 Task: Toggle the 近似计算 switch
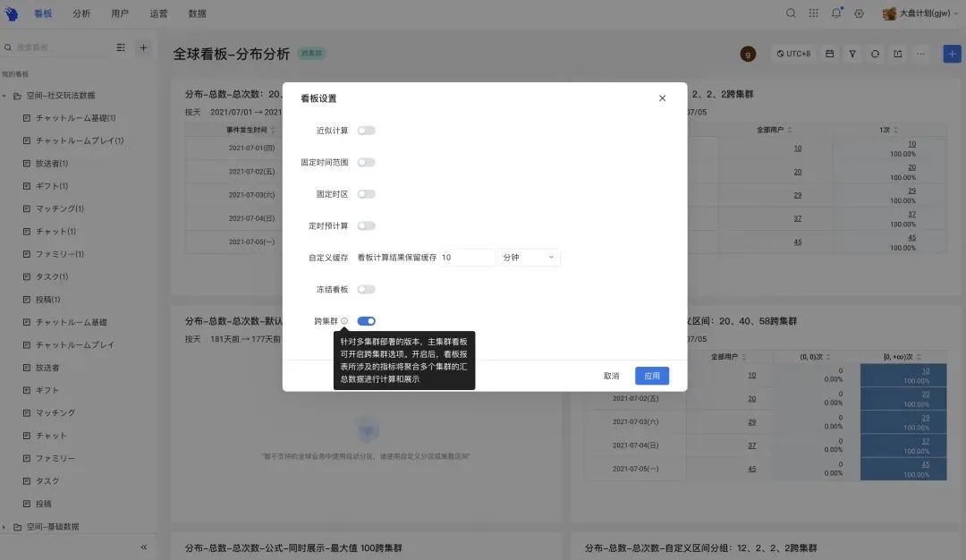[366, 131]
